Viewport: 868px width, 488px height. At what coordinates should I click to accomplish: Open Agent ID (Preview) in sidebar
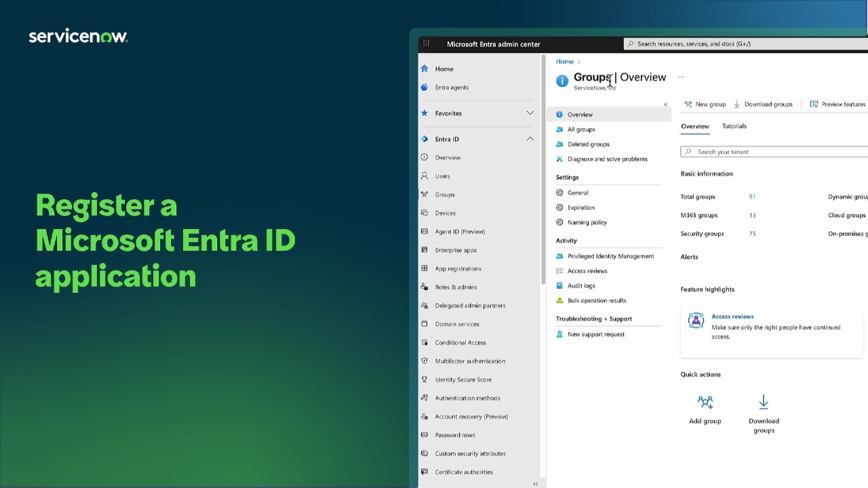coord(460,232)
